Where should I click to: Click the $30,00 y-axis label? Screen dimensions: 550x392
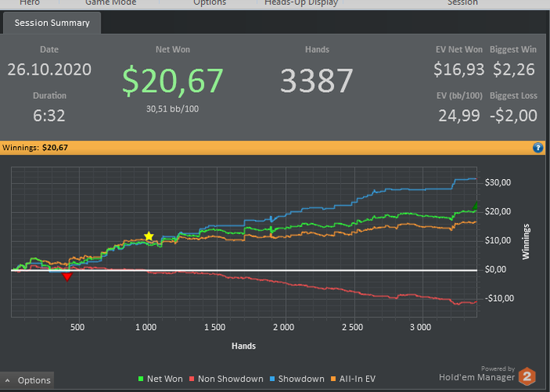497,182
